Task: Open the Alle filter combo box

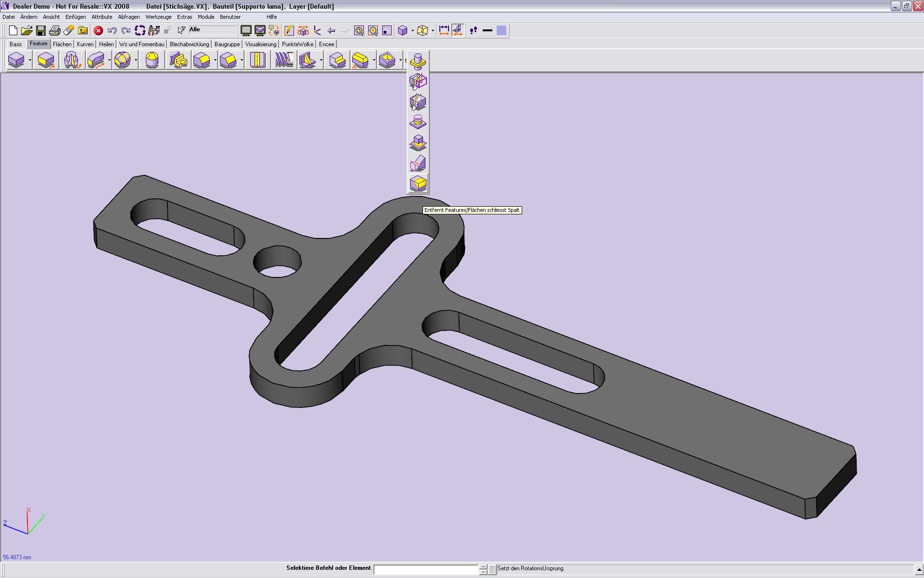Action: tap(212, 30)
